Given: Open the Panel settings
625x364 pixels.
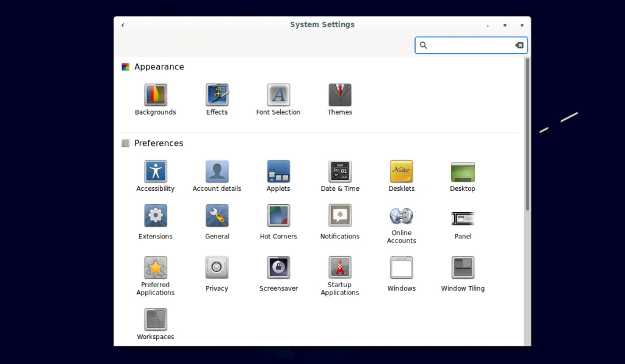Looking at the screenshot, I should point(463,218).
